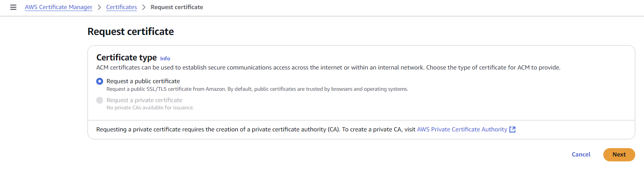Screen dimensions: 644x169
Task: Click the 'Request a public certificate' label text
Action: coord(143,81)
